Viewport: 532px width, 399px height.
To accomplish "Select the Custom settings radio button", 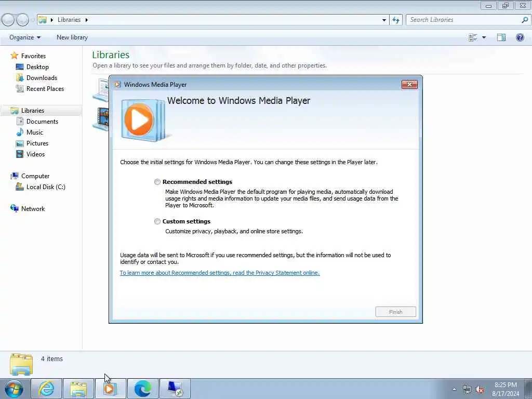I will (x=157, y=221).
